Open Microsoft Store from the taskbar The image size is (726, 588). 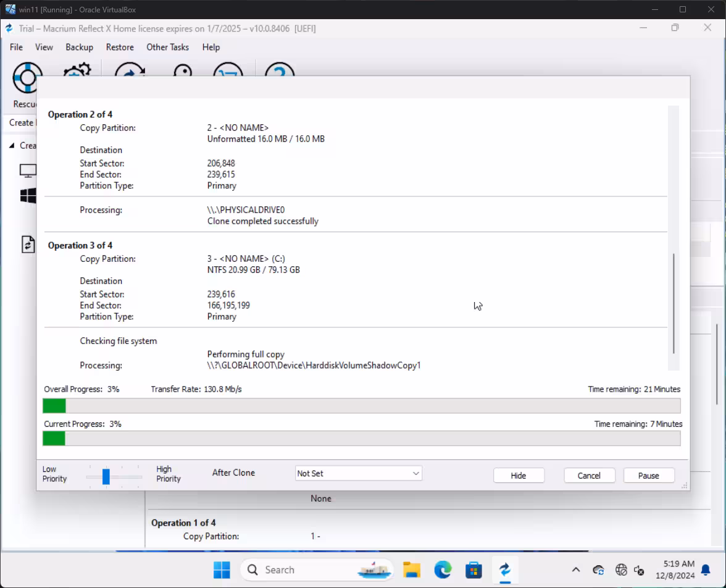pos(473,569)
